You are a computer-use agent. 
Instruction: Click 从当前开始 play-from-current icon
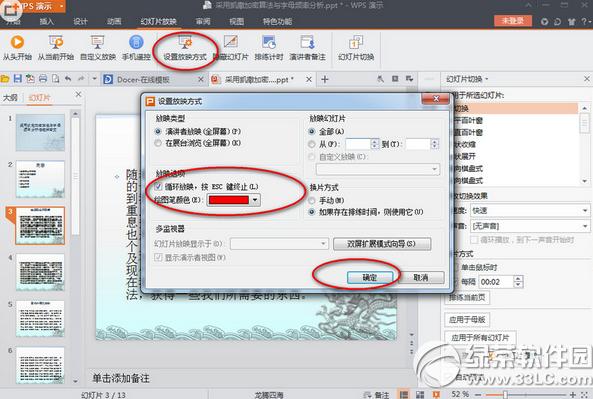(x=56, y=42)
